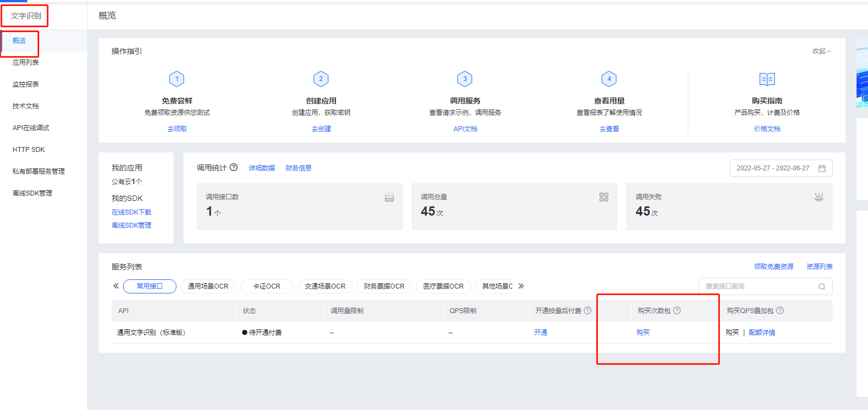Click the help icon beside 调用统计
Viewport: 868px width, 410px height.
point(234,167)
